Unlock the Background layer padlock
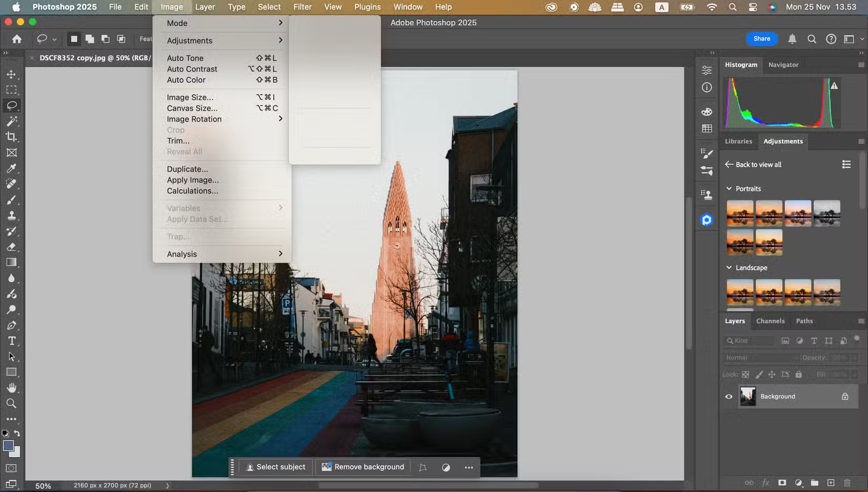The height and width of the screenshot is (492, 868). 844,396
